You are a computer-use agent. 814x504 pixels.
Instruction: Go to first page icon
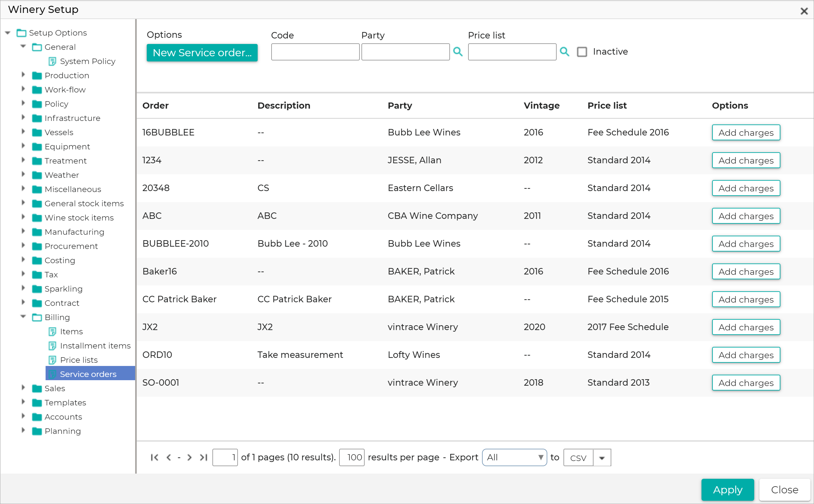(x=155, y=457)
